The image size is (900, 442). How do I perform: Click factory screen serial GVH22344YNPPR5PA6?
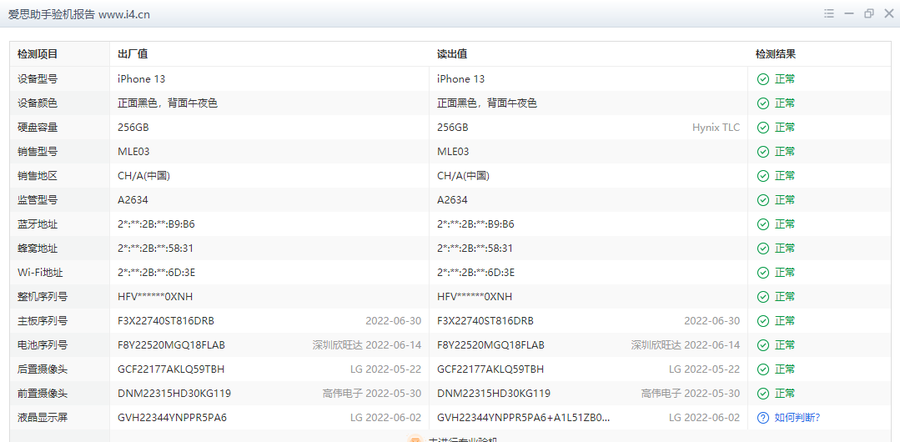(x=172, y=417)
